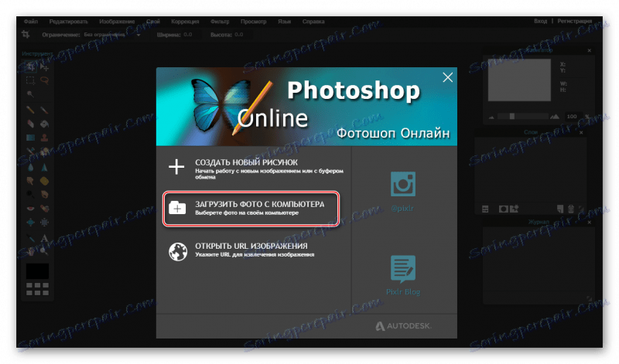The height and width of the screenshot is (364, 619).
Task: Select the Magic Wand tool
Action: (x=30, y=94)
